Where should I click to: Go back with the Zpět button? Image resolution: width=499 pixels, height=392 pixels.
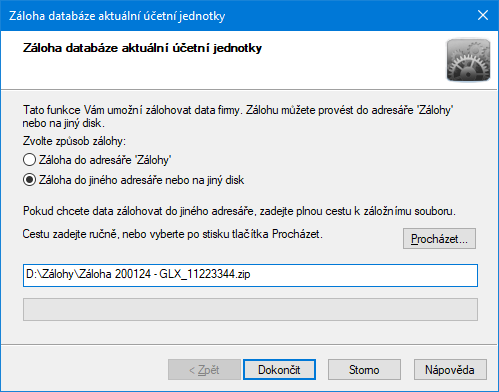click(x=204, y=370)
